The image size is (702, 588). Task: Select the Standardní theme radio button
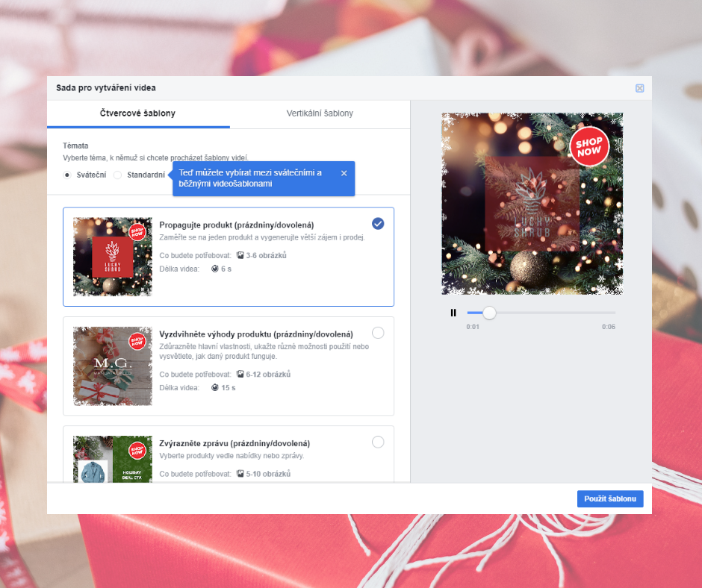pos(118,175)
